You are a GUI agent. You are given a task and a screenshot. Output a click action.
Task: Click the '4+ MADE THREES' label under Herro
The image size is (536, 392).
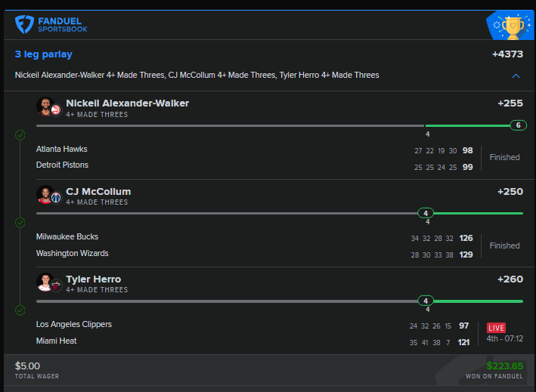97,290
